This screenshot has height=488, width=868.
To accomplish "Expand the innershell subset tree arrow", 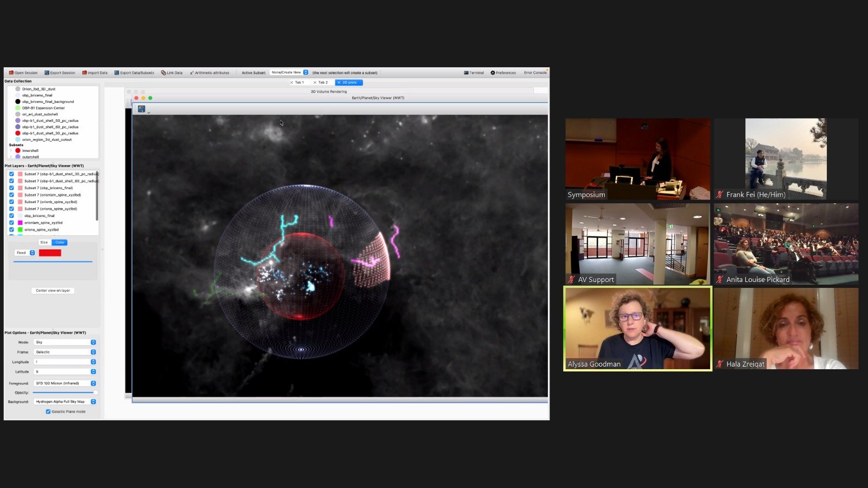I will [x=11, y=151].
